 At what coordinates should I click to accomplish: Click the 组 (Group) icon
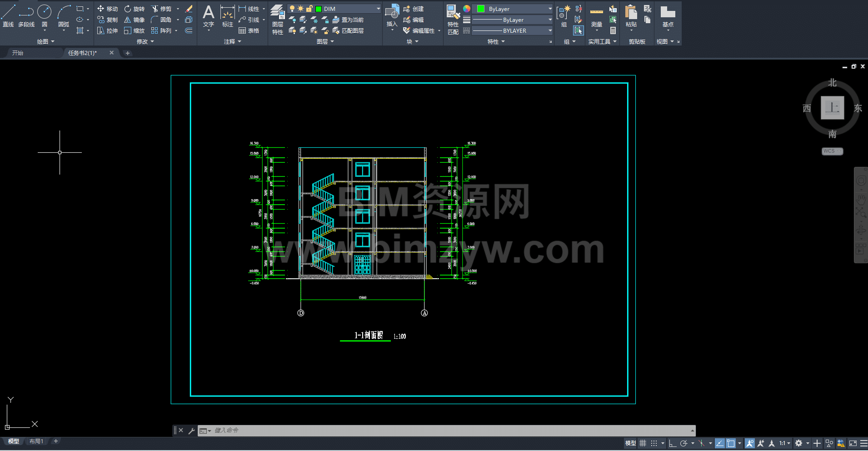click(564, 16)
